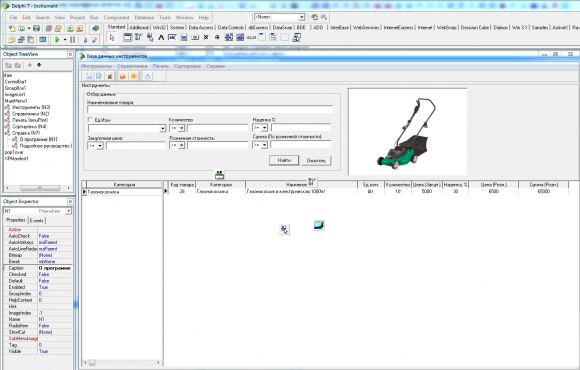This screenshot has height=370, width=580.
Task: Select the ImageList component icon on the form
Action: point(319,225)
